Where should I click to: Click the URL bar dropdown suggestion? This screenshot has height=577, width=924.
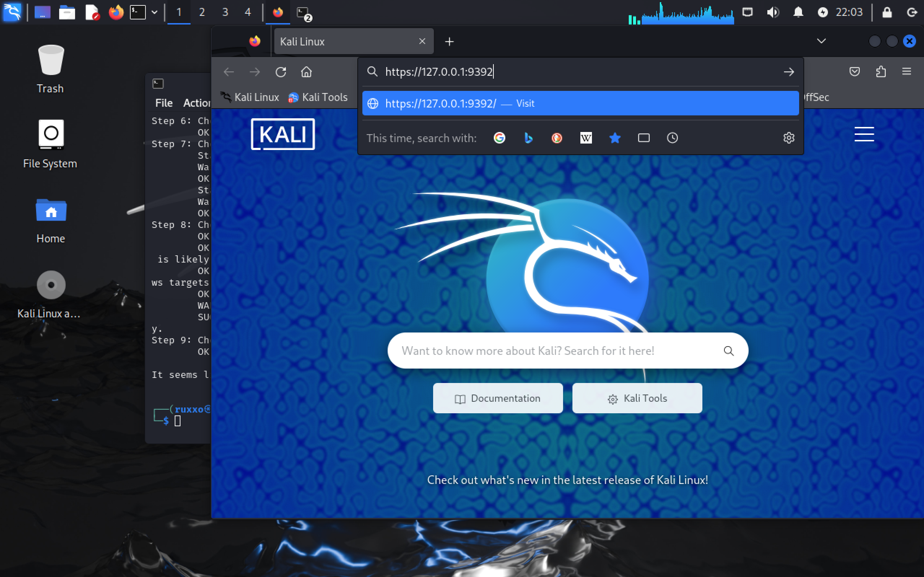pyautogui.click(x=580, y=102)
